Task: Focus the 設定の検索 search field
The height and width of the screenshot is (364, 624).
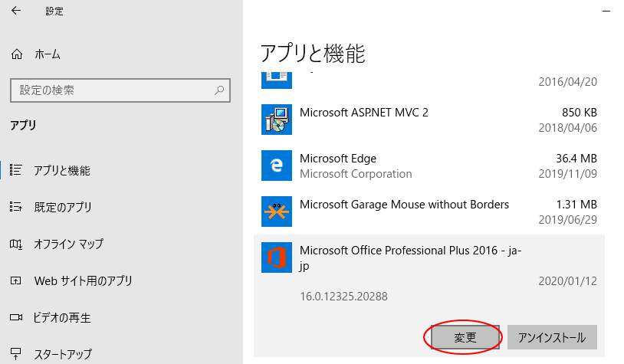Action: [x=120, y=90]
